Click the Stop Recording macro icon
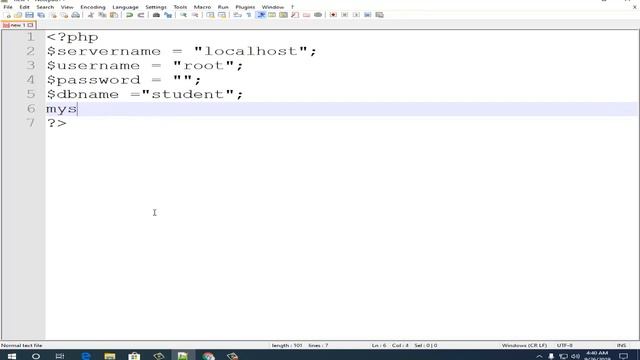Image resolution: width=640 pixels, height=360 pixels. [344, 15]
